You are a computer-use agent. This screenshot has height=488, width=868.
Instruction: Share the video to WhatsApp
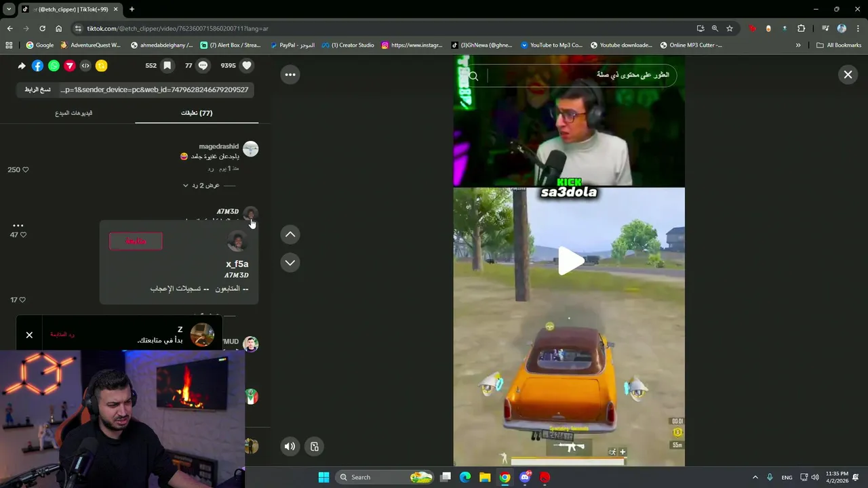click(54, 66)
